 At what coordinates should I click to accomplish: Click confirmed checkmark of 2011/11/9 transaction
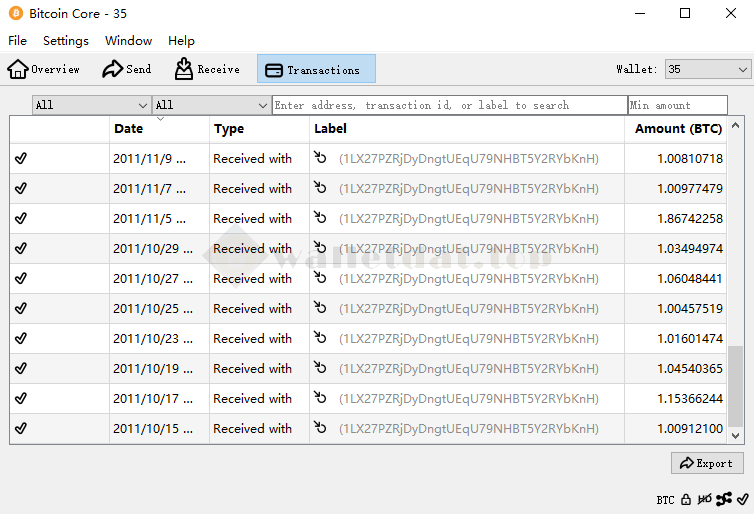pos(21,158)
